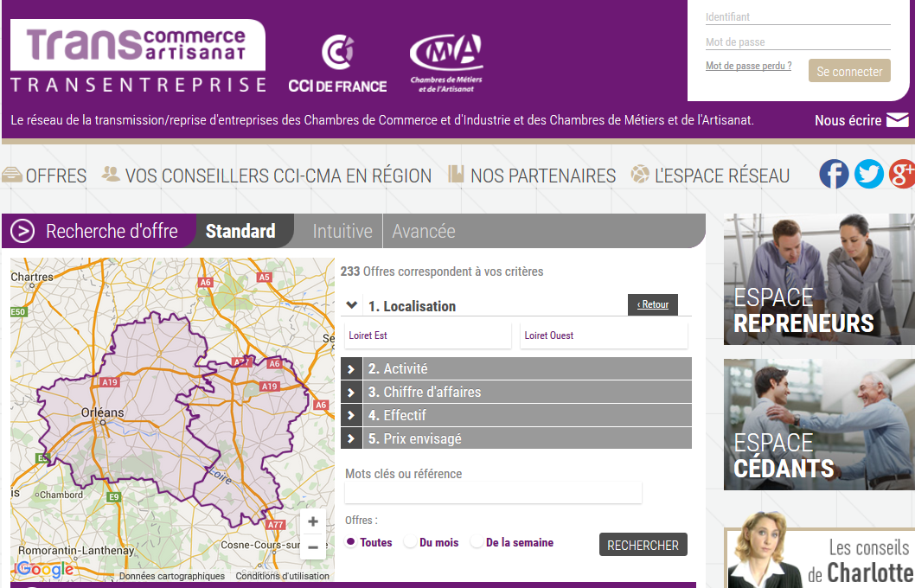Screen dimensions: 915x588
Task: Click the RECHERCHER button
Action: point(643,545)
